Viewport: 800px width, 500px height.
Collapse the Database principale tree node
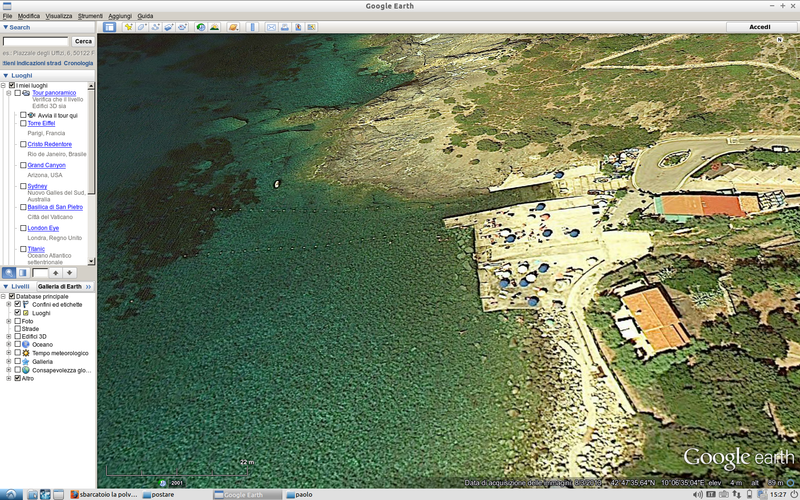pos(3,296)
